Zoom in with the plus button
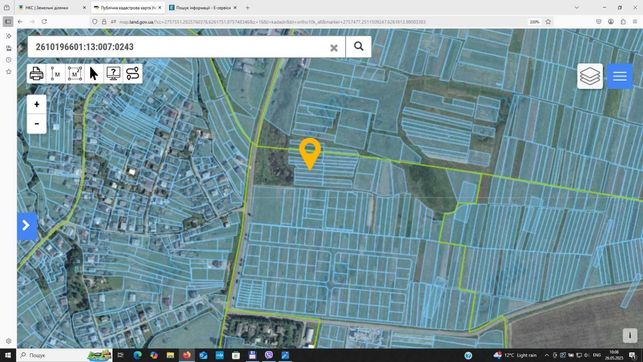643x362 pixels. 36,105
